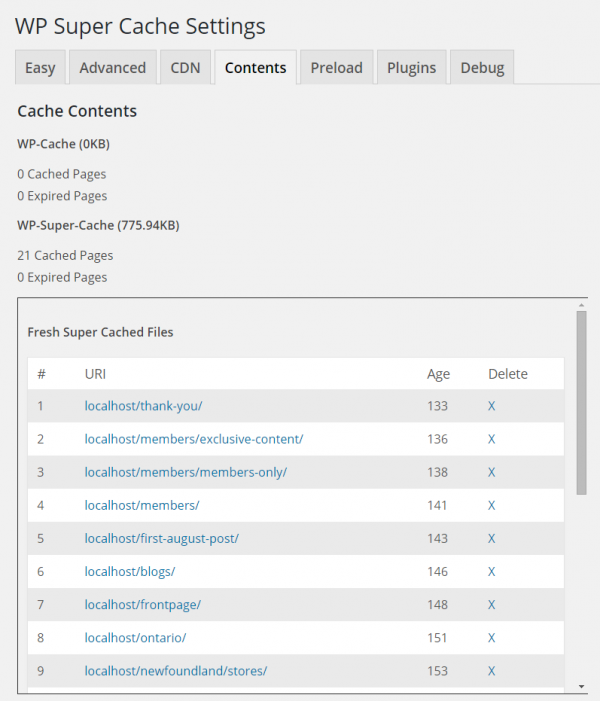
Task: Click the WP Super Cache Settings title
Action: 140,26
